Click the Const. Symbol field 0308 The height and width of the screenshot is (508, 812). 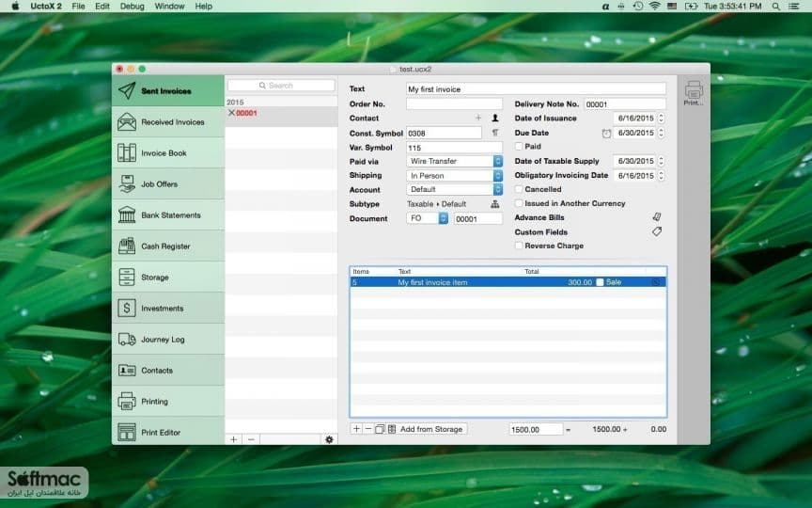click(x=444, y=134)
